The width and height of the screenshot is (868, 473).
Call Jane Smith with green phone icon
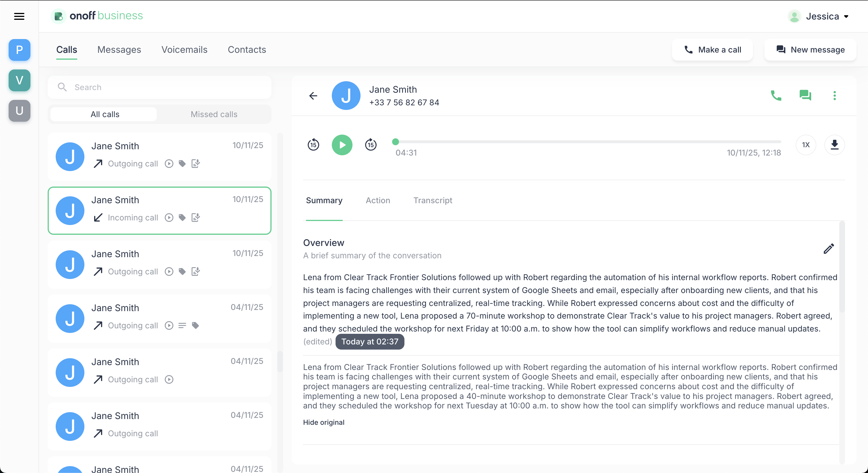(x=776, y=96)
